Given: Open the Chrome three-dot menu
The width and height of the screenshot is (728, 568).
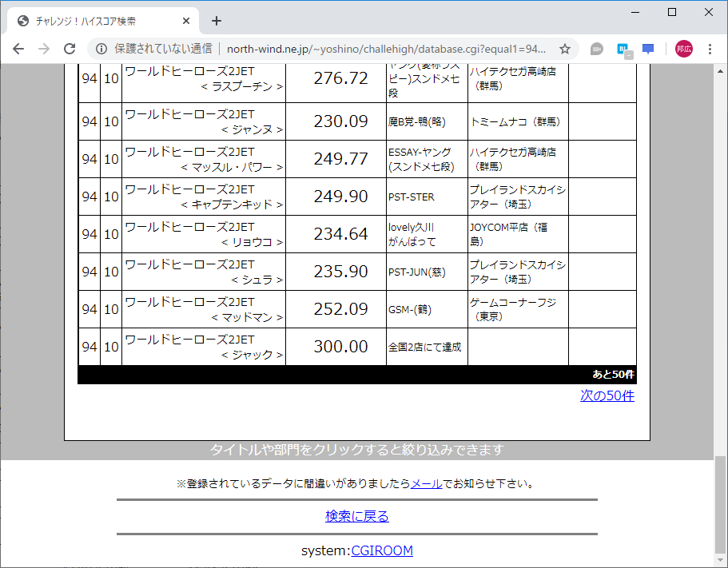Looking at the screenshot, I should 711,48.
